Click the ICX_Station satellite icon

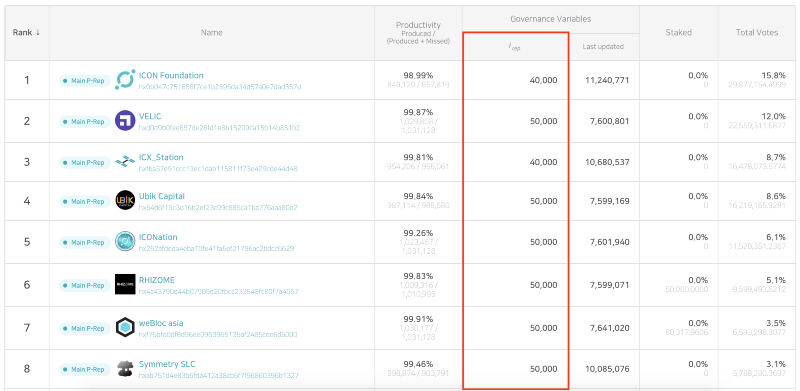125,162
